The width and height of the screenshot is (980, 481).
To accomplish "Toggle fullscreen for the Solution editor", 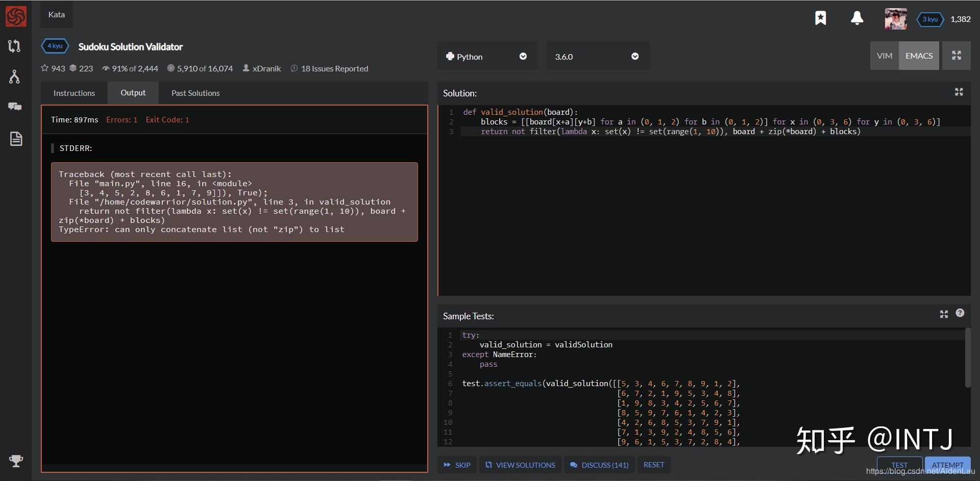I will (959, 92).
